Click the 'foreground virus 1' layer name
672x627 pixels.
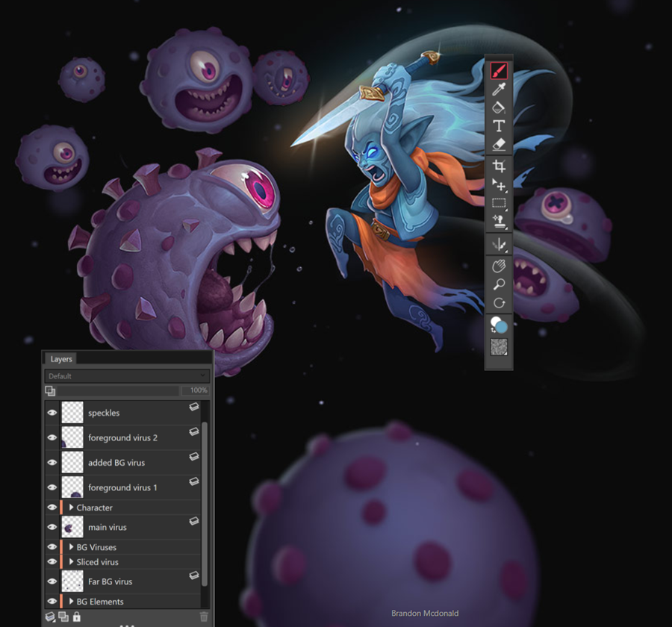click(x=122, y=487)
